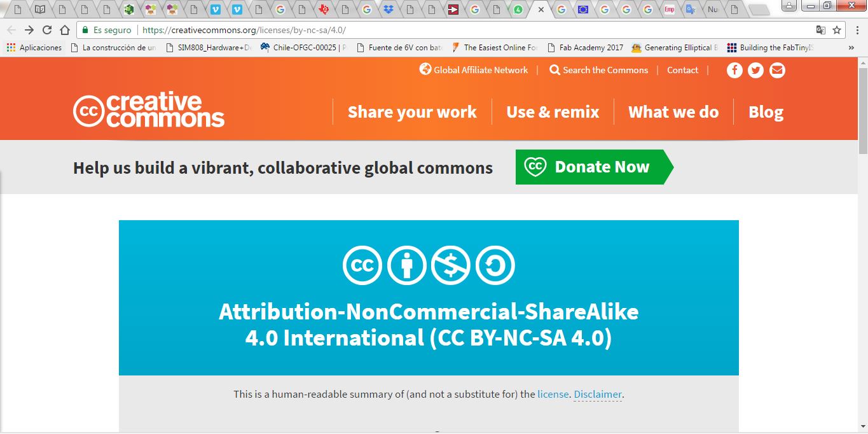Screen dimensions: 868x434
Task: Click the scrollbar up arrow
Action: (x=863, y=62)
